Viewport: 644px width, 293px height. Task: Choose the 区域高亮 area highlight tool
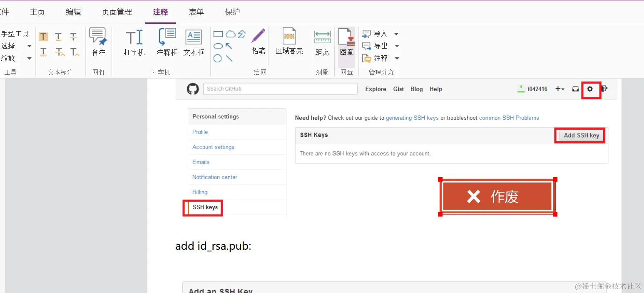click(289, 41)
